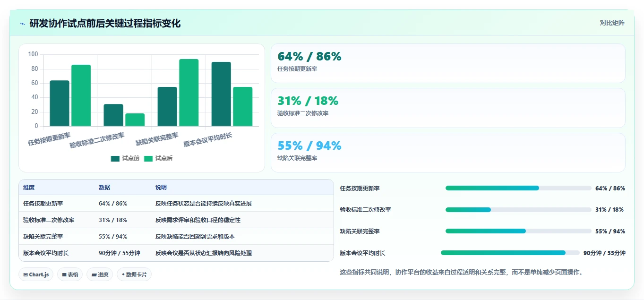
Task: Click the 试点后 bar for 验收标准二次修改率
Action: (x=135, y=120)
